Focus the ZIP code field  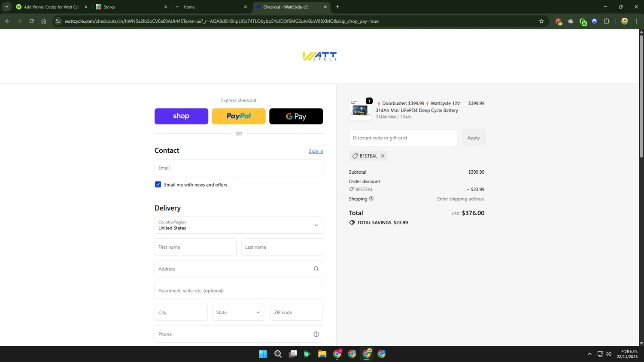(x=296, y=312)
